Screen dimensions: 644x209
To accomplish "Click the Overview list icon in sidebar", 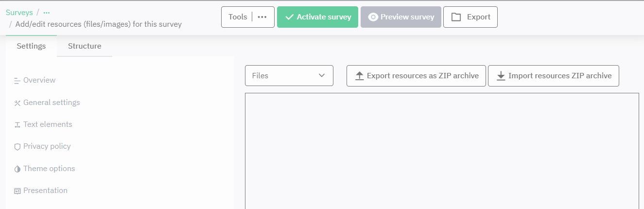I will (x=17, y=81).
